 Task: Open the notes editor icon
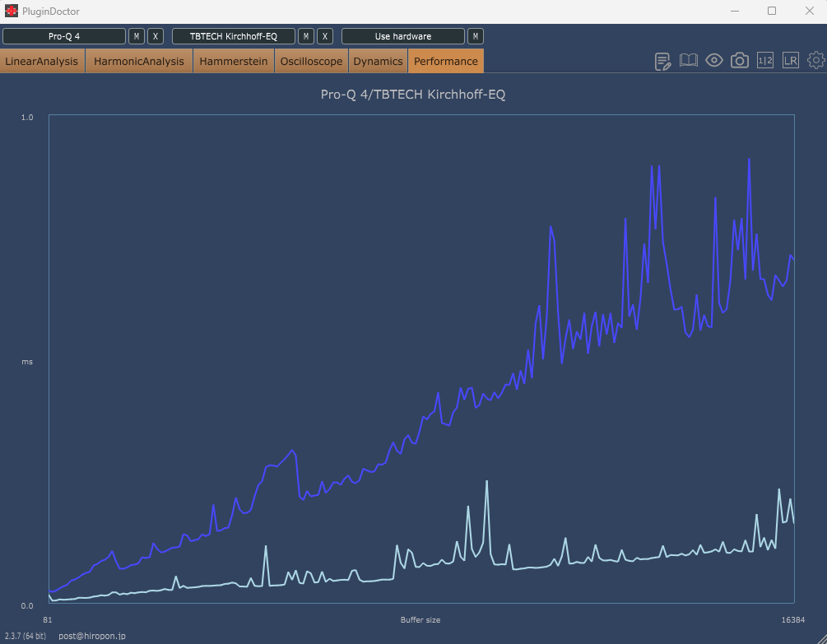coord(662,61)
